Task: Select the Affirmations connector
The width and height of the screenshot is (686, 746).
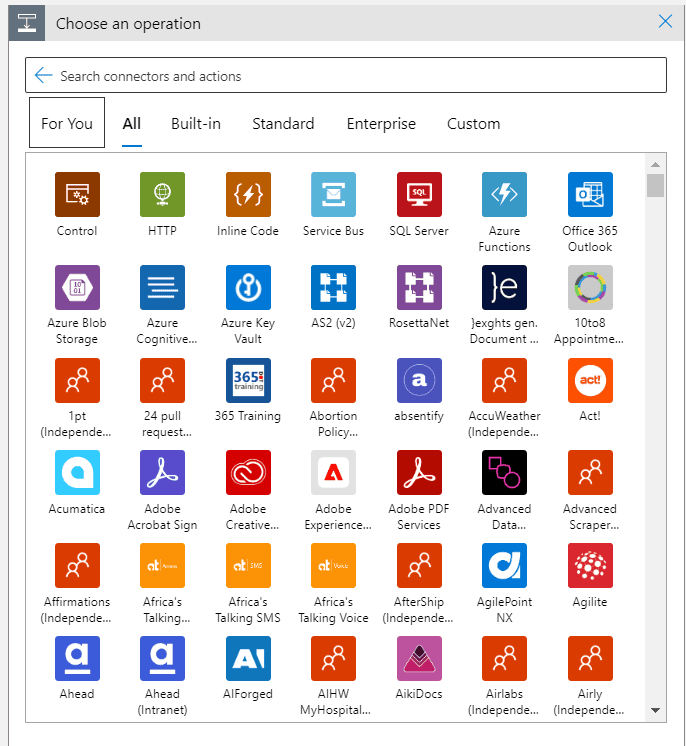Action: pos(77,565)
